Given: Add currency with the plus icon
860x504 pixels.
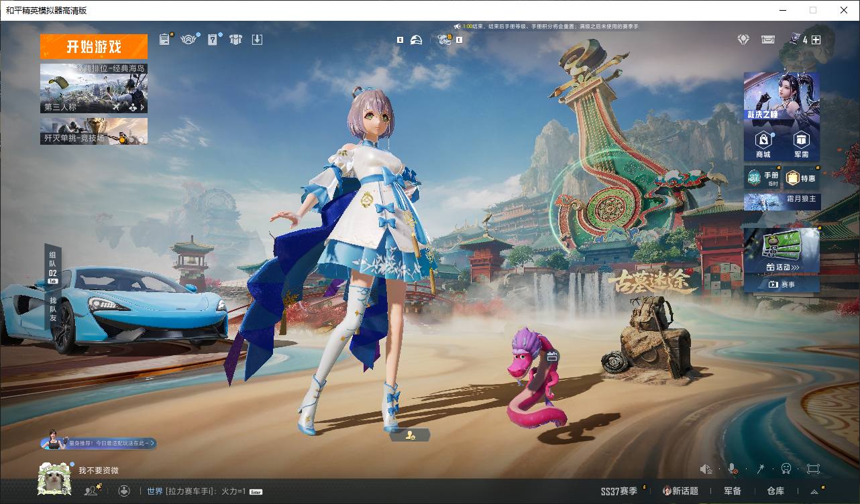Looking at the screenshot, I should coord(816,40).
